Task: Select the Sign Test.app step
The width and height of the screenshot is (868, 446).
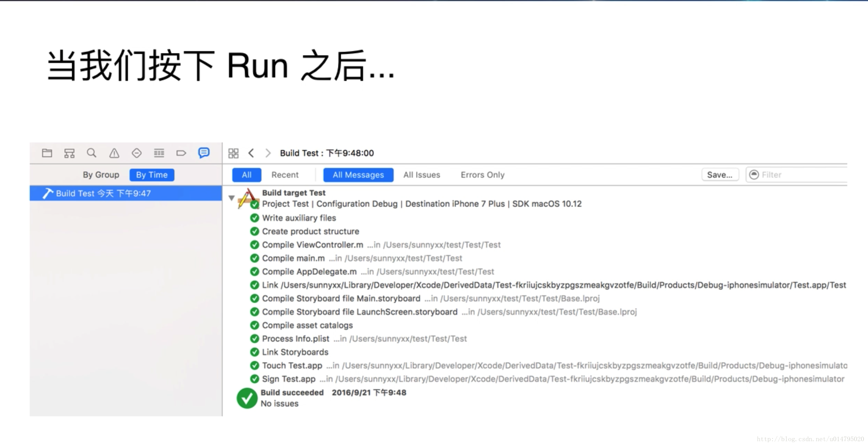Action: [553, 379]
